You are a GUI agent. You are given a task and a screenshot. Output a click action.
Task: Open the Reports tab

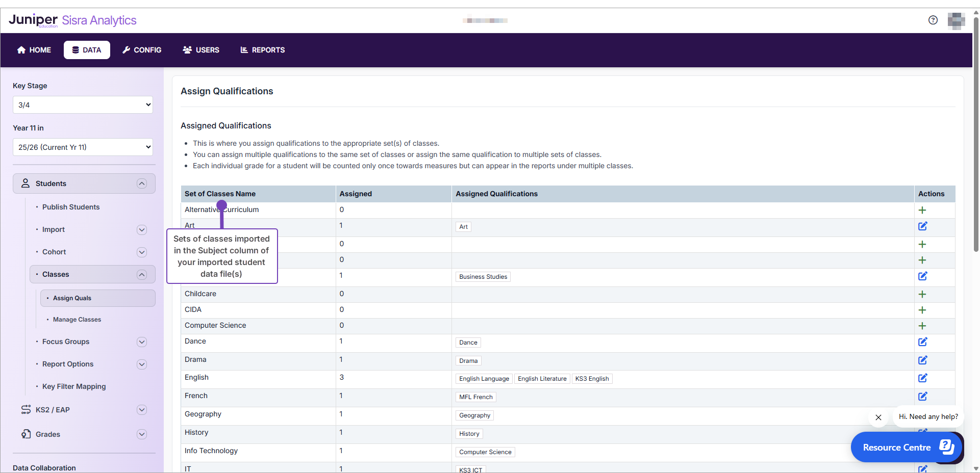click(263, 50)
